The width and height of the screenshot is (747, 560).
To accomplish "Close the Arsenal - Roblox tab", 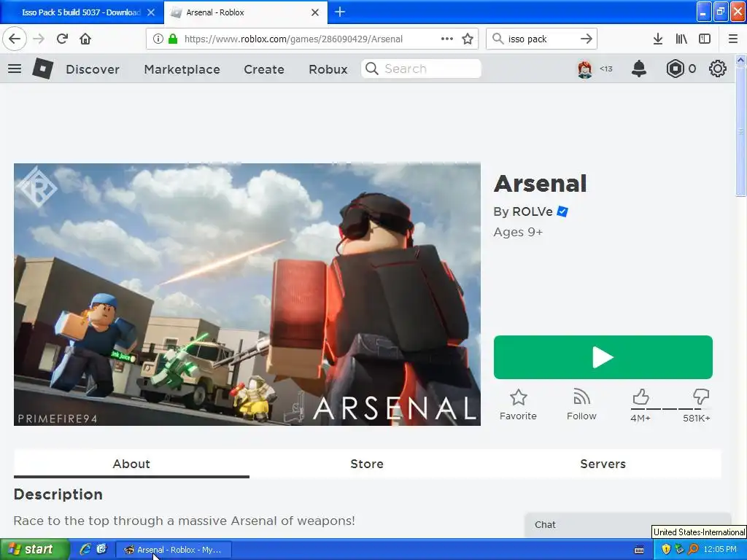I will 315,12.
